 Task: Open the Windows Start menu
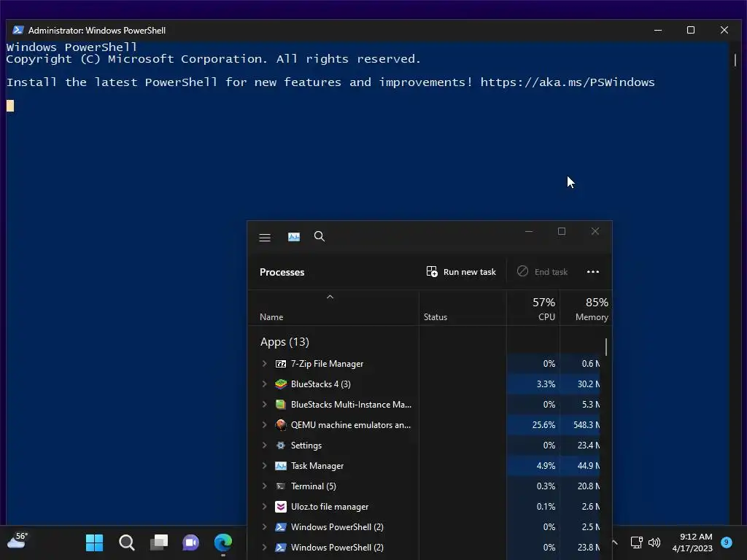94,542
